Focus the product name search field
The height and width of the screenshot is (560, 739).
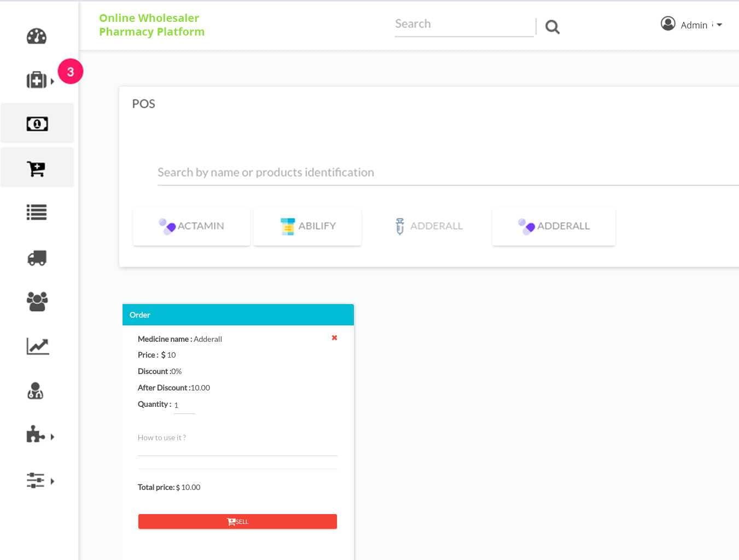pyautogui.click(x=448, y=173)
